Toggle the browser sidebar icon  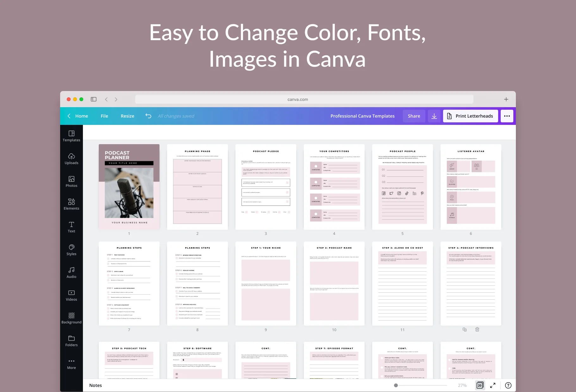pyautogui.click(x=94, y=99)
